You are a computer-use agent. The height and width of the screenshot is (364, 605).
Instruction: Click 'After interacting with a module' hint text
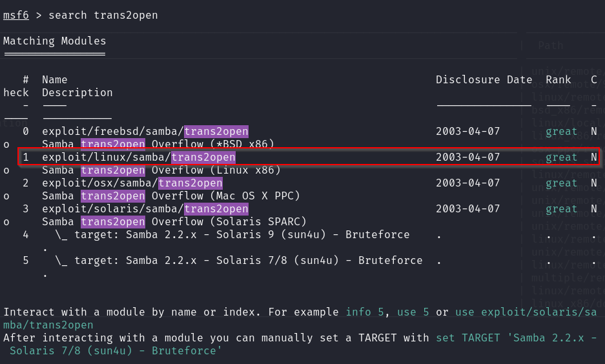(x=100, y=338)
